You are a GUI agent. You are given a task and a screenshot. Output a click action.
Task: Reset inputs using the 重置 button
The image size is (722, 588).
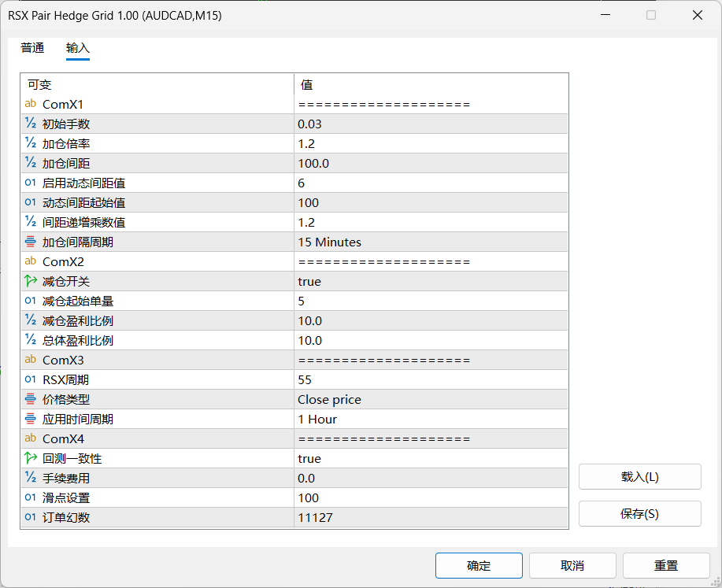click(x=666, y=565)
